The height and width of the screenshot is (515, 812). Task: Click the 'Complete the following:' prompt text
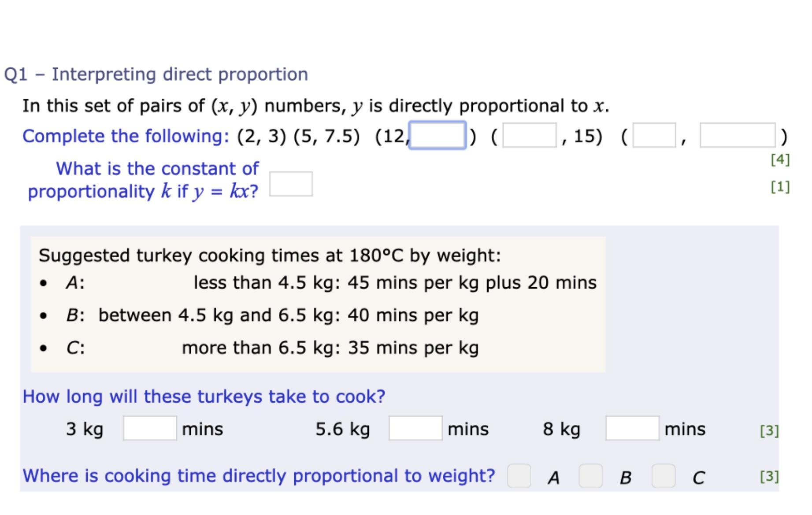[x=126, y=136]
